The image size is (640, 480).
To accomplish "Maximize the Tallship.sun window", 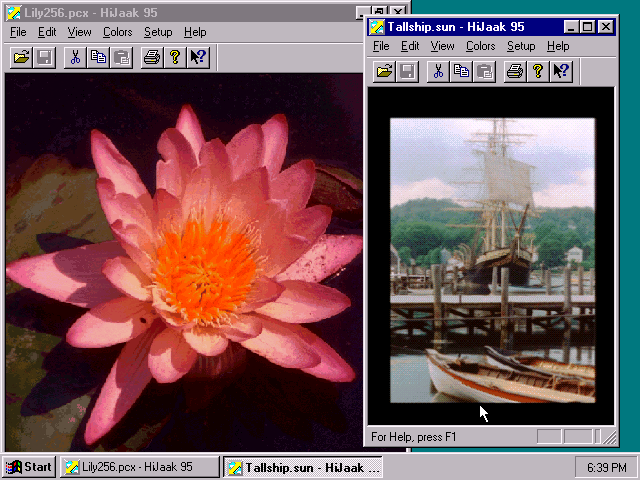I will 587,27.
